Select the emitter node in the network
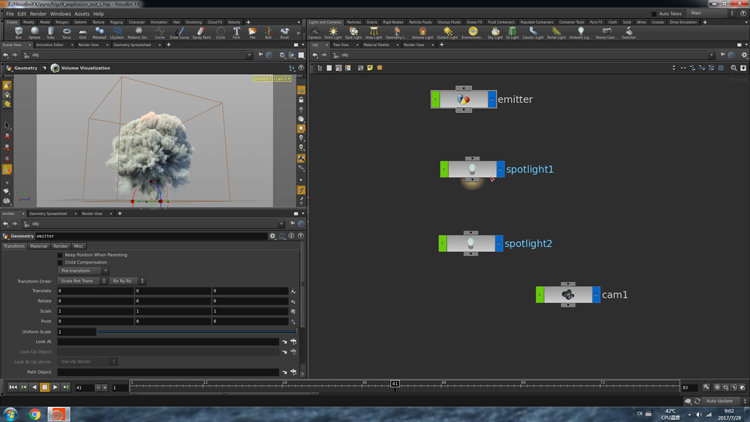 coord(464,99)
